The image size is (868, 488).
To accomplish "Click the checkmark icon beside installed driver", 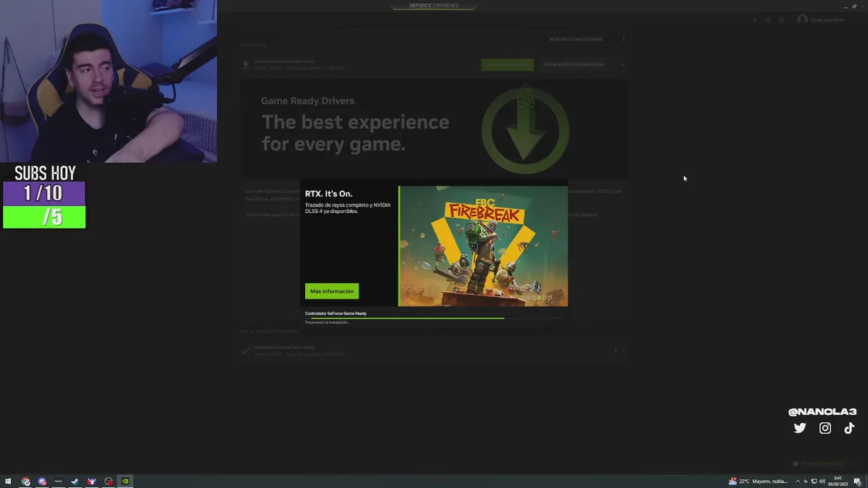I will (x=245, y=350).
